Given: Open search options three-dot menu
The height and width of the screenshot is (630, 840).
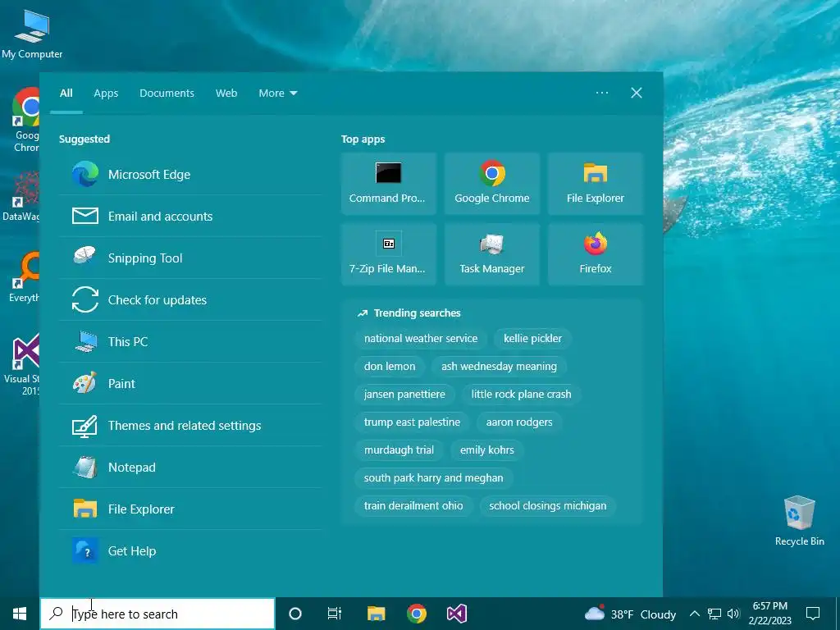Looking at the screenshot, I should point(602,93).
